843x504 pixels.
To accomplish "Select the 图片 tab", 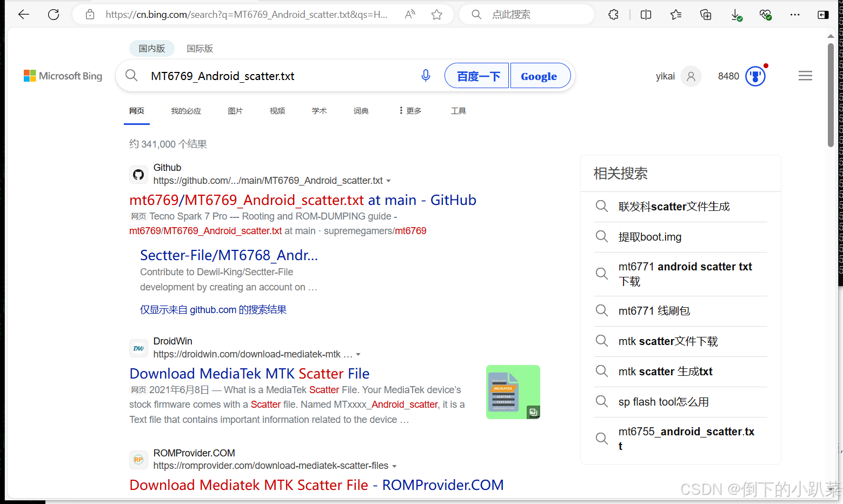I will point(235,111).
